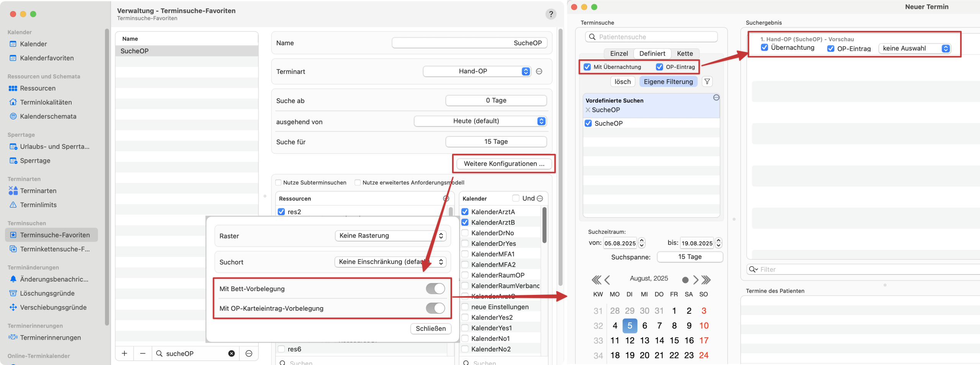Open the more options icon beside Terminart
980x365 pixels.
click(539, 72)
